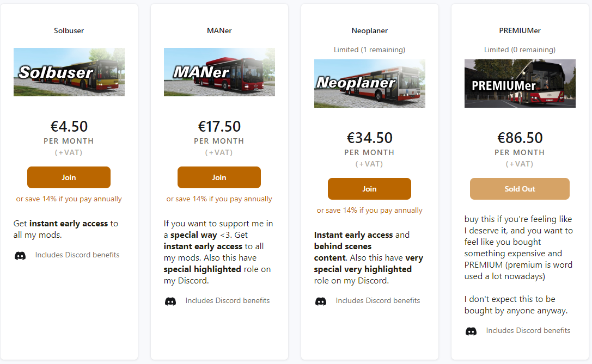The height and width of the screenshot is (364, 592).
Task: Join the MANer membership tier
Action: 219,177
